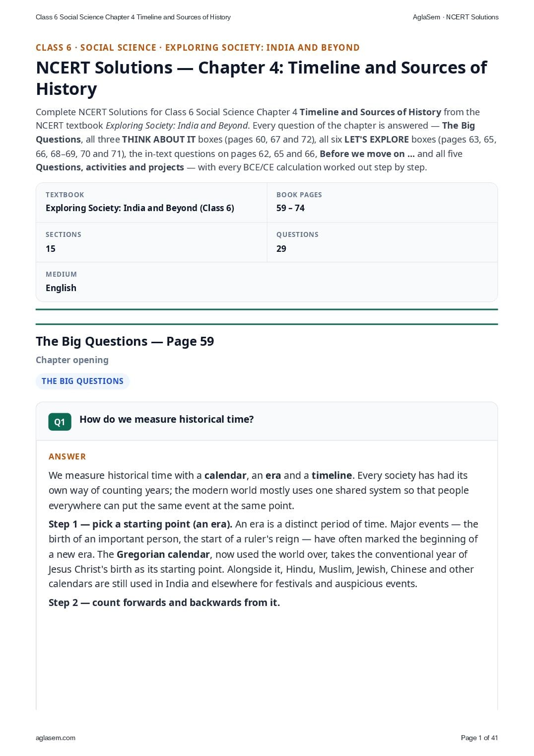
Task: Open the aglasem.com footer link
Action: (x=56, y=738)
